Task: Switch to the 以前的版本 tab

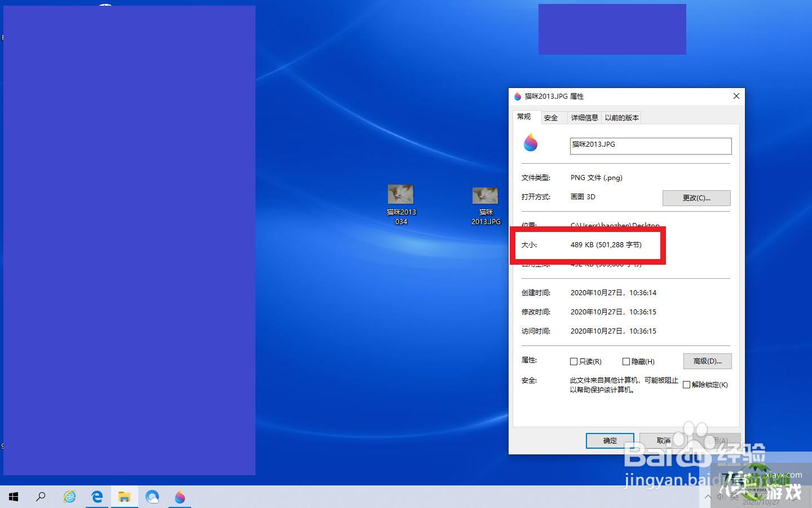Action: point(621,118)
